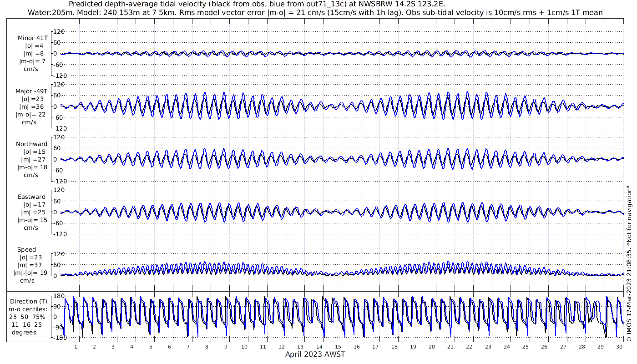637x364 pixels.
Task: Click '|m| =36' in the Major panel
Action: coord(33,107)
